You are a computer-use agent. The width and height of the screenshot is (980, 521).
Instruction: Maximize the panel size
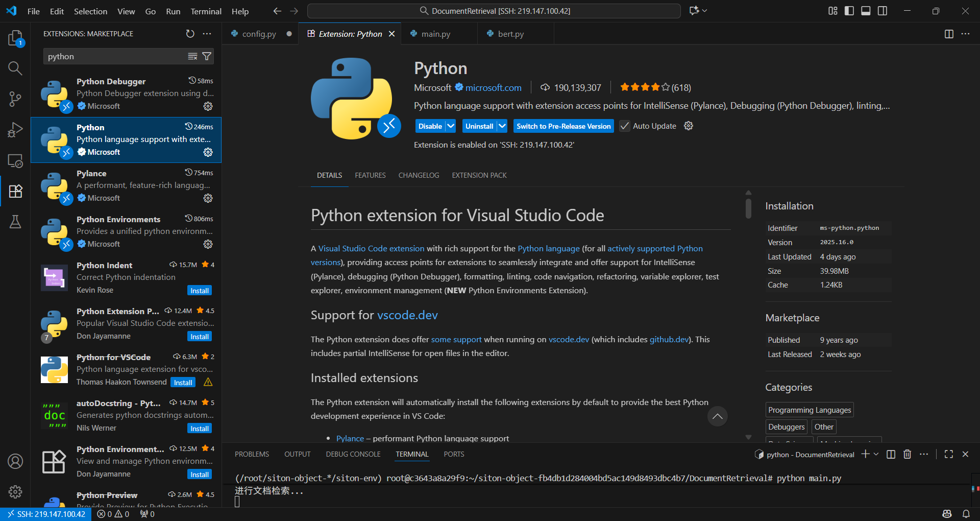(x=949, y=454)
